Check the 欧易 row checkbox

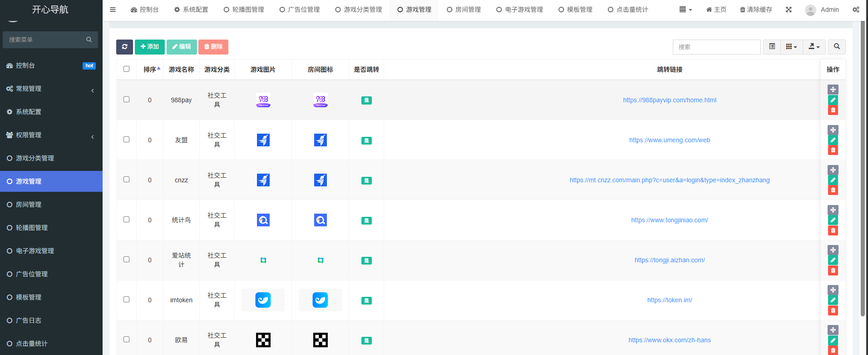pos(126,340)
